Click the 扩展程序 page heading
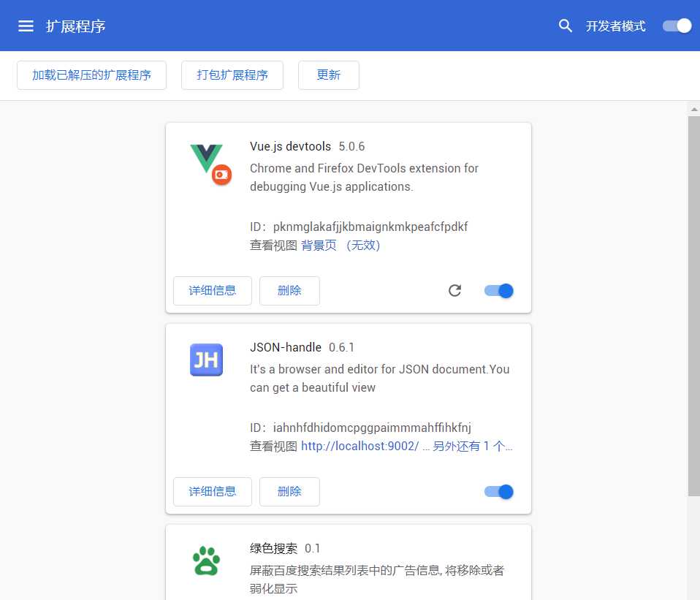The height and width of the screenshot is (600, 700). coord(75,26)
